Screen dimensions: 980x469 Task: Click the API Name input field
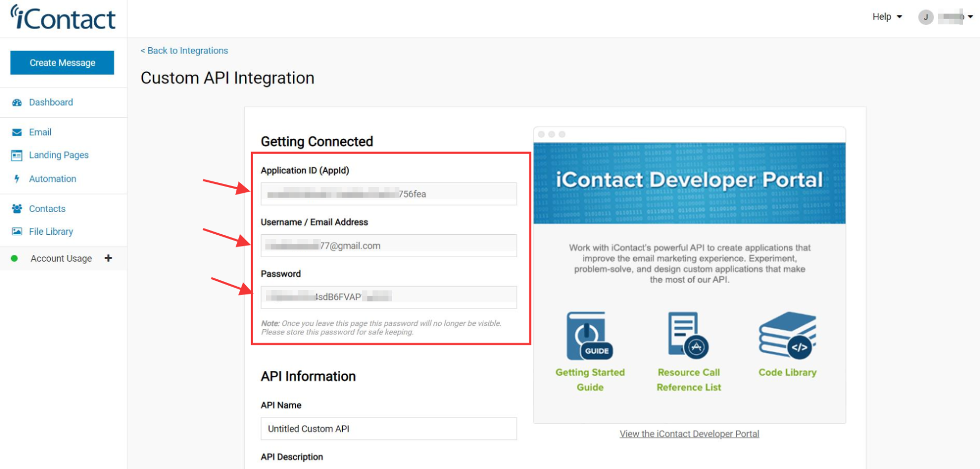(x=388, y=429)
